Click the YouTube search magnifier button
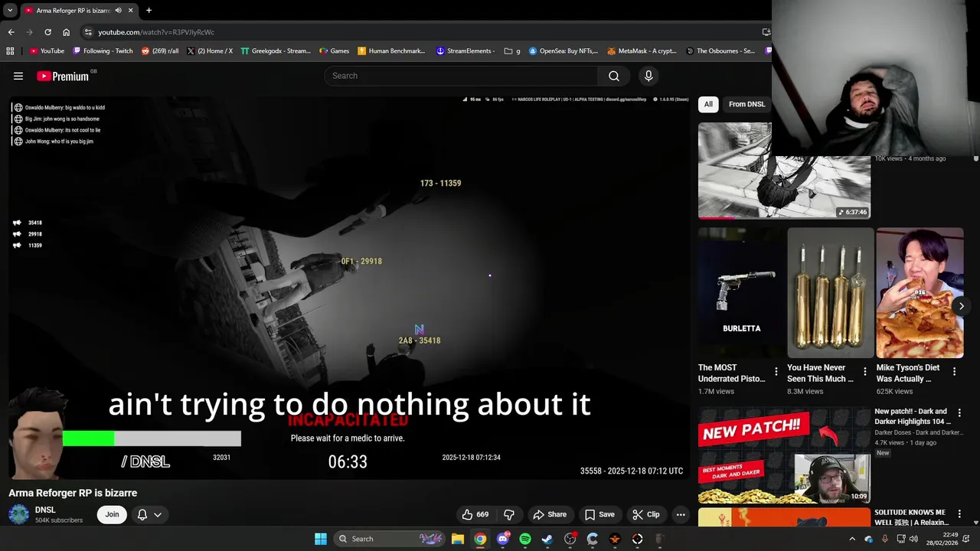 coord(614,76)
